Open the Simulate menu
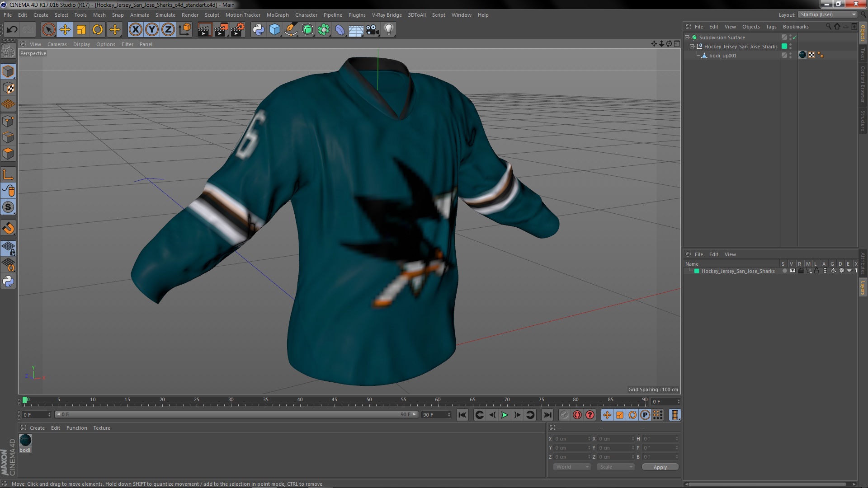Screen dimensions: 868x488 coord(165,15)
